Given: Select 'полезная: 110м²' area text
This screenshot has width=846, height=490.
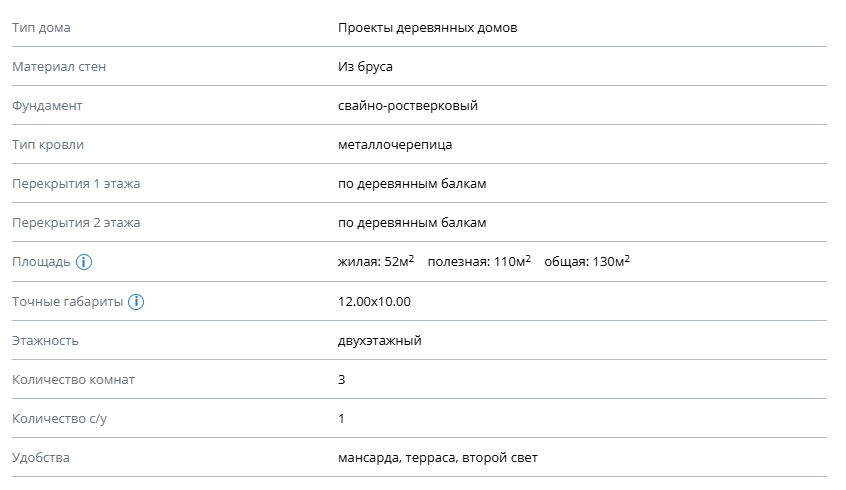Looking at the screenshot, I should click(x=479, y=261).
